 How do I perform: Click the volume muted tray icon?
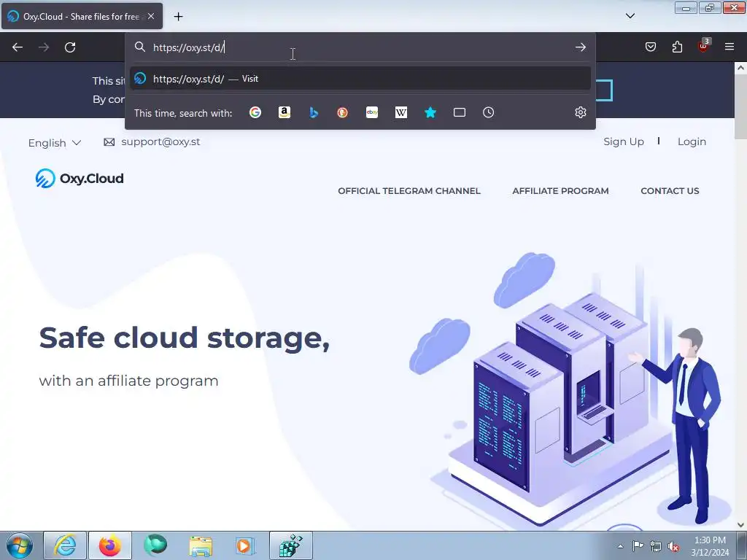tap(673, 547)
